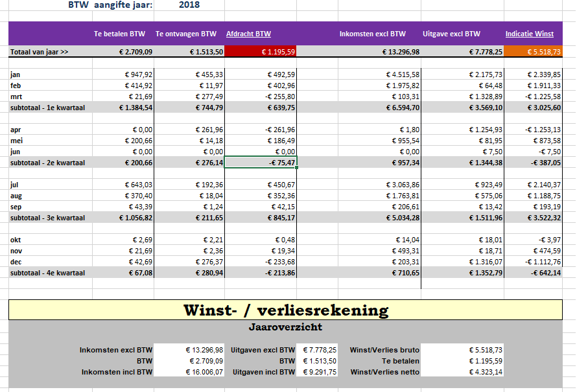Select July's Inkomsten value € 3.063,86
Screen dimensions: 588x392
[403, 185]
